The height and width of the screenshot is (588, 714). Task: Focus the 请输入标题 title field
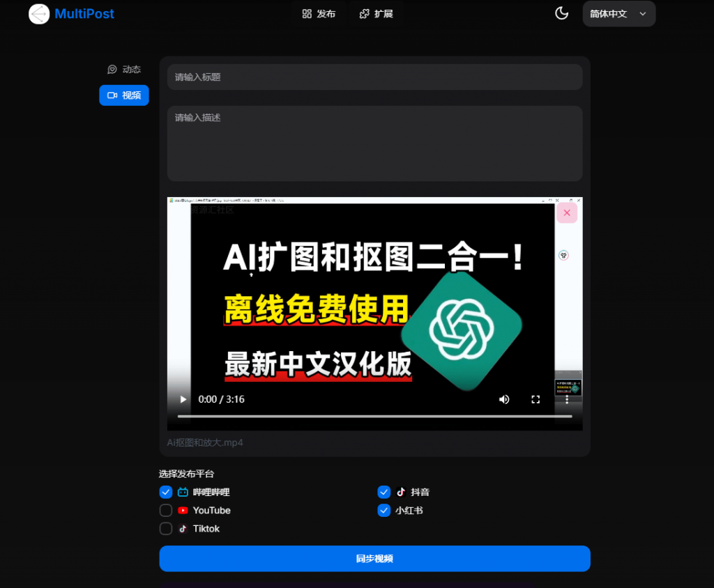point(374,77)
